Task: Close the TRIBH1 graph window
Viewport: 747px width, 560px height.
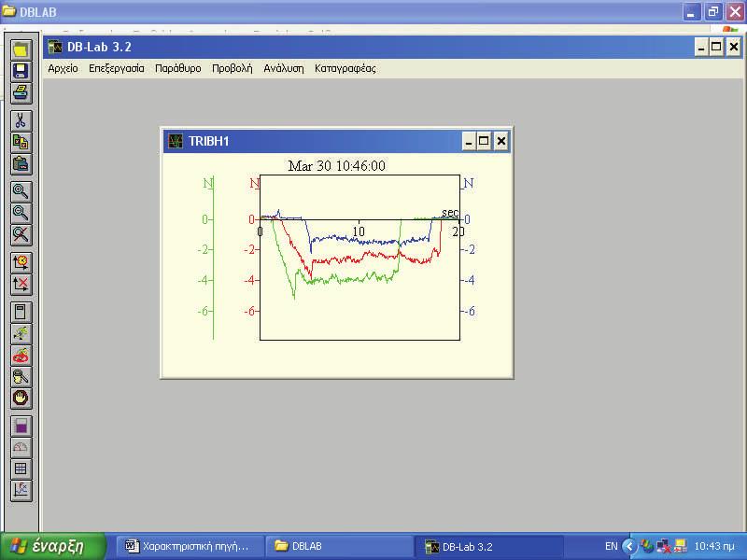Action: 500,142
